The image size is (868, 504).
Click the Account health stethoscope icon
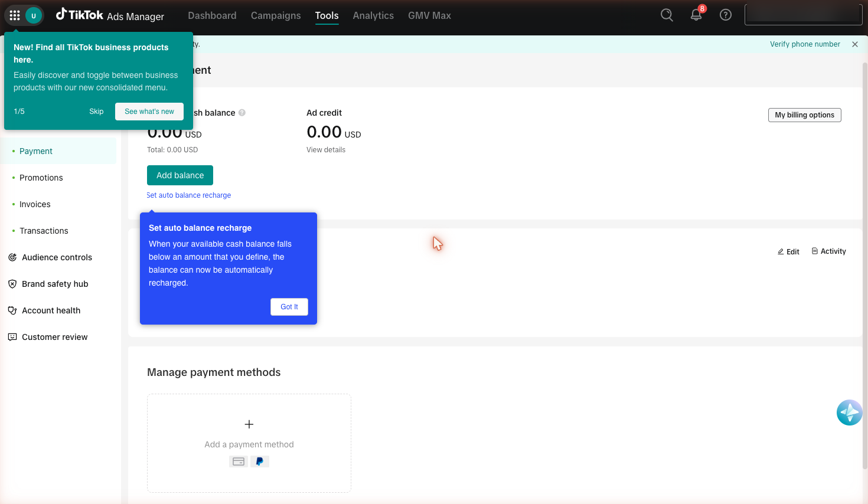(12, 310)
